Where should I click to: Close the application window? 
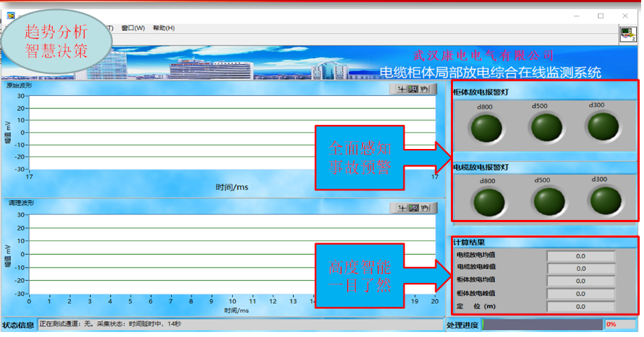(x=625, y=16)
